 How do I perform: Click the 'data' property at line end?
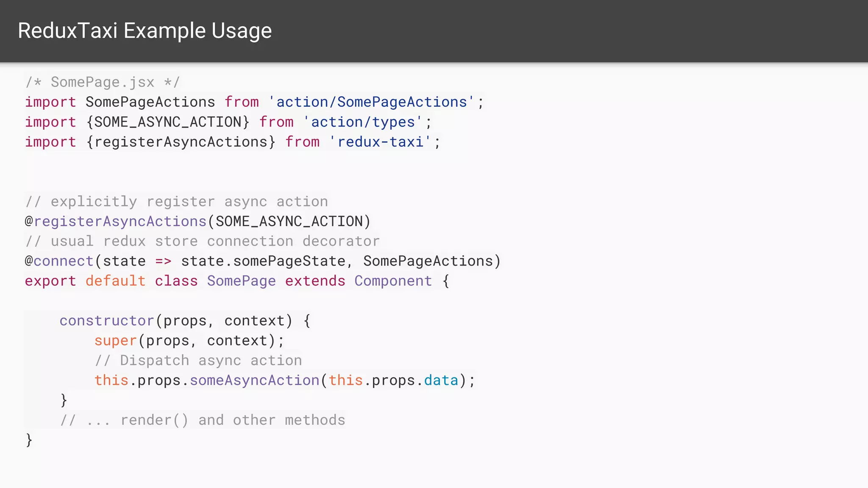click(x=441, y=381)
